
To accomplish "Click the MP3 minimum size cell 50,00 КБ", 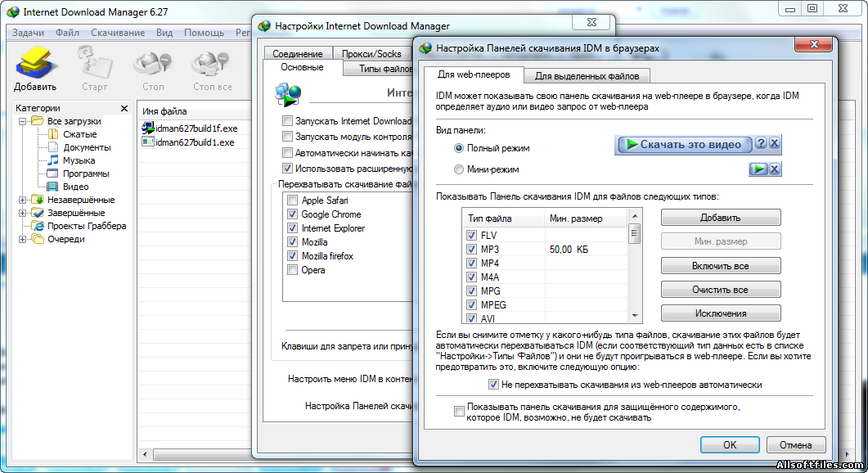I will click(x=586, y=250).
